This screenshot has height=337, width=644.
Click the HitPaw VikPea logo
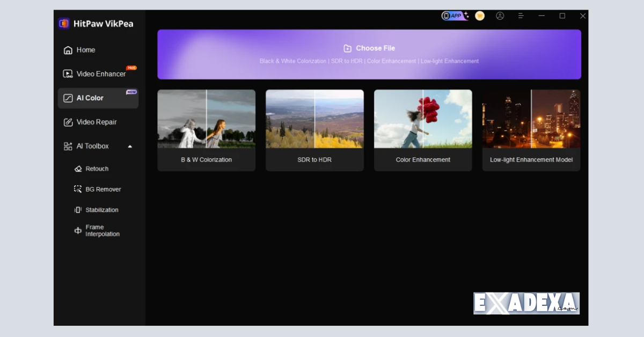(97, 23)
